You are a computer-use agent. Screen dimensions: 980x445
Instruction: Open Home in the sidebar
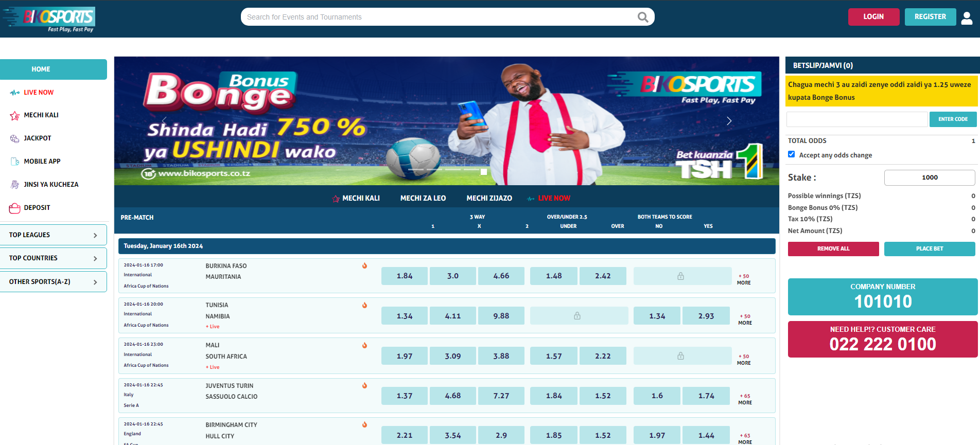[x=54, y=69]
